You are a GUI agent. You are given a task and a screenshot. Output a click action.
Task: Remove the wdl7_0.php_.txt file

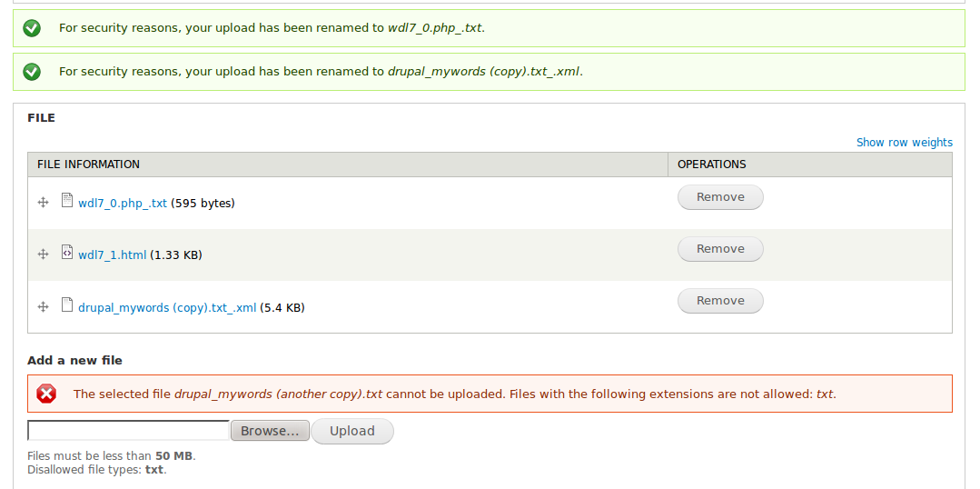(720, 197)
